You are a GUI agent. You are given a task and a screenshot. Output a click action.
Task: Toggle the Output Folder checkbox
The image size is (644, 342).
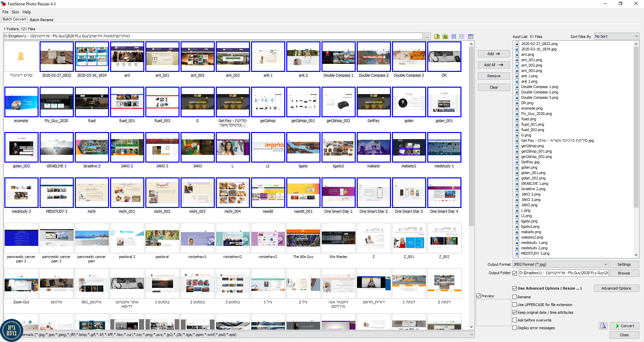coord(515,273)
